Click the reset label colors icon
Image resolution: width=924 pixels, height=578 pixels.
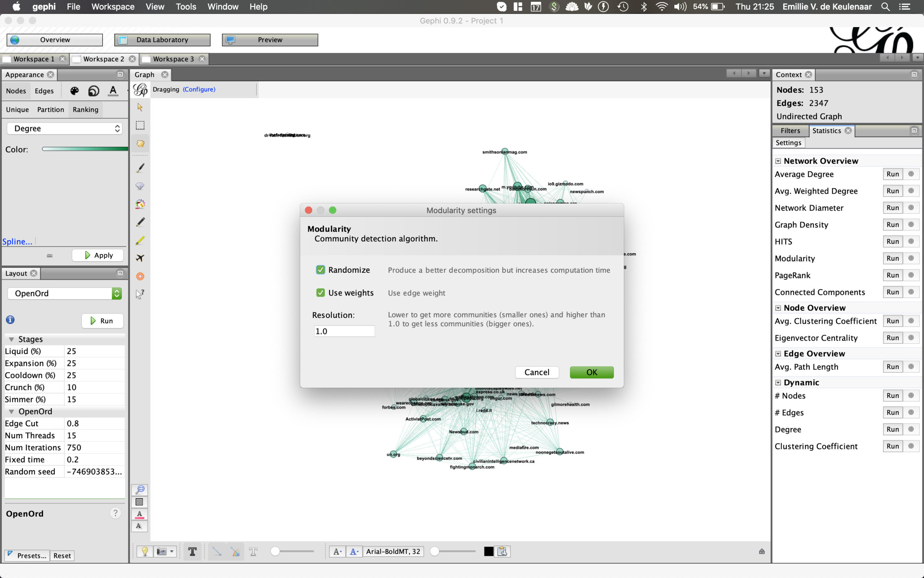pos(139,514)
